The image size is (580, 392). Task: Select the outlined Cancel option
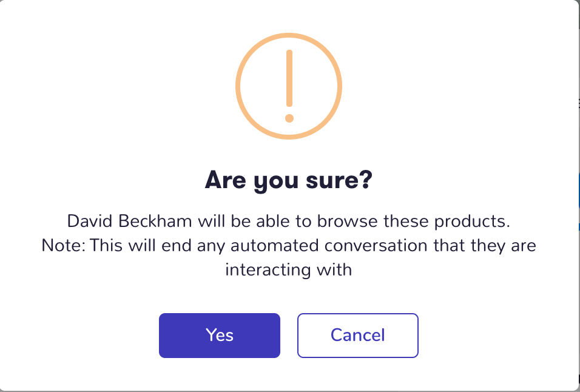point(358,336)
